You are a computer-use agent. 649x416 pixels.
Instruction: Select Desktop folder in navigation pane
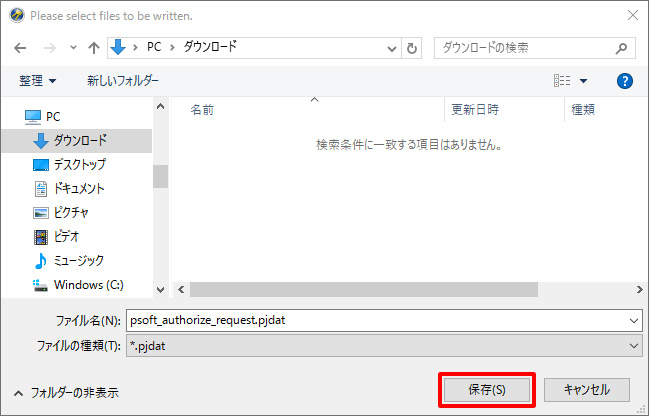[79, 164]
